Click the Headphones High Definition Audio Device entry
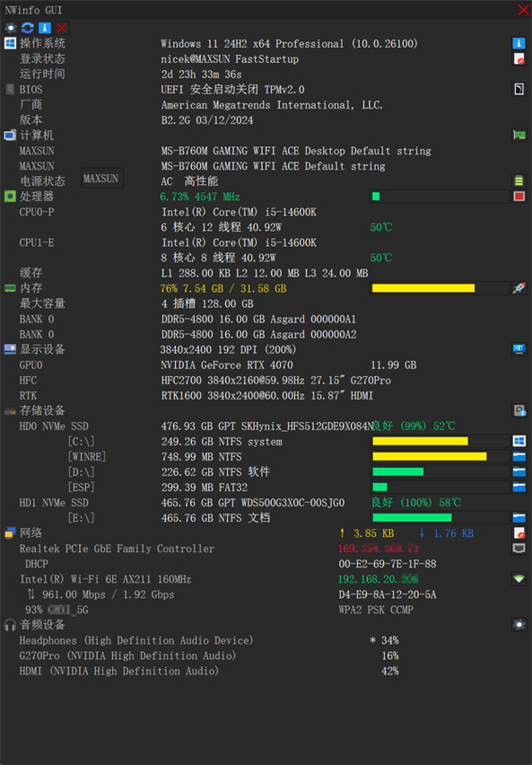532x765 pixels. coord(136,640)
